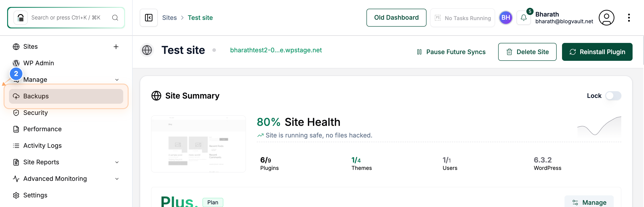644x207 pixels.
Task: Click the magnifier search icon
Action: (115, 18)
